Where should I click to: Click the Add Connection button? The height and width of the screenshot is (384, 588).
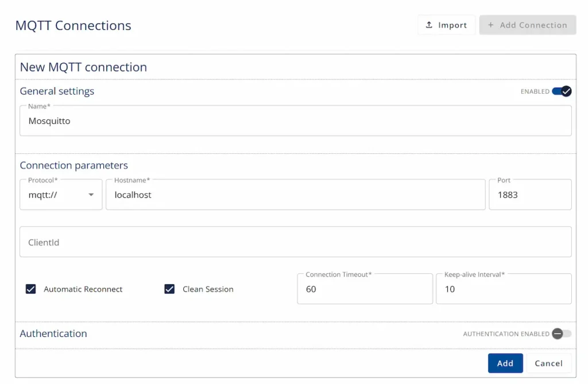527,25
